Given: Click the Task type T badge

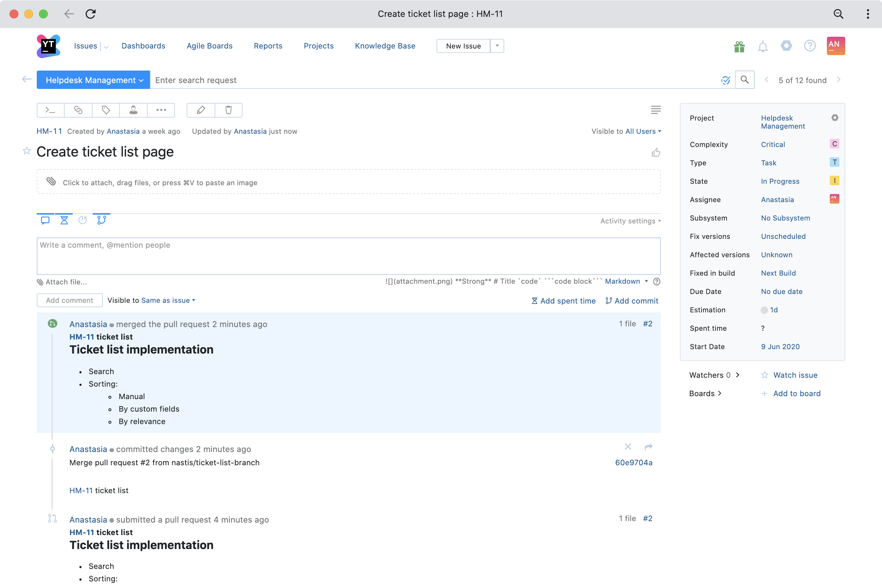Looking at the screenshot, I should tap(834, 162).
